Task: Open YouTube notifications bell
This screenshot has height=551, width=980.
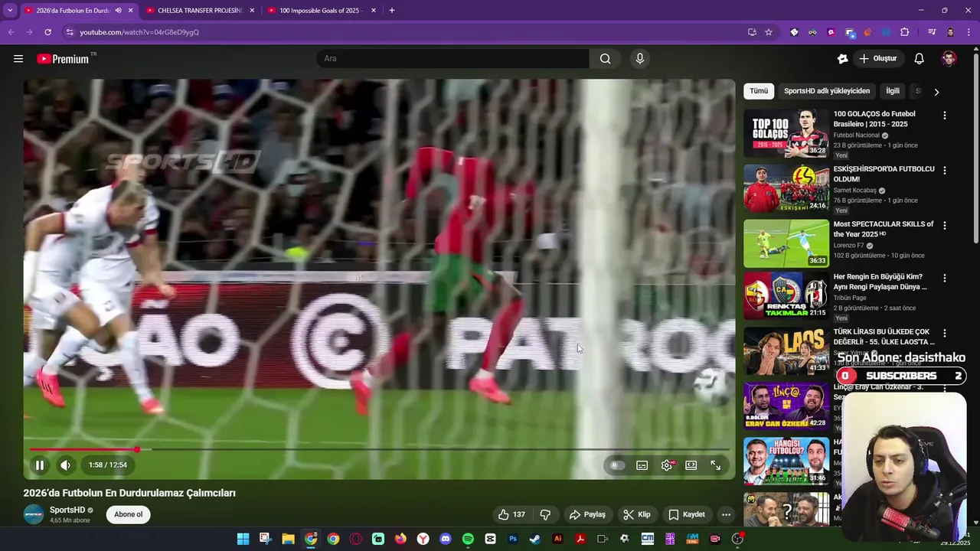Action: coord(919,58)
